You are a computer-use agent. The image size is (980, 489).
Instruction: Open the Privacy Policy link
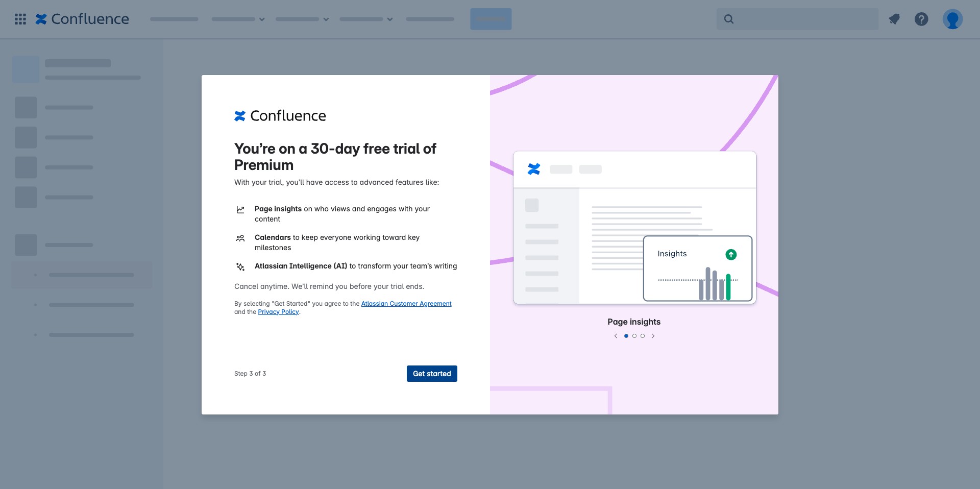[278, 312]
